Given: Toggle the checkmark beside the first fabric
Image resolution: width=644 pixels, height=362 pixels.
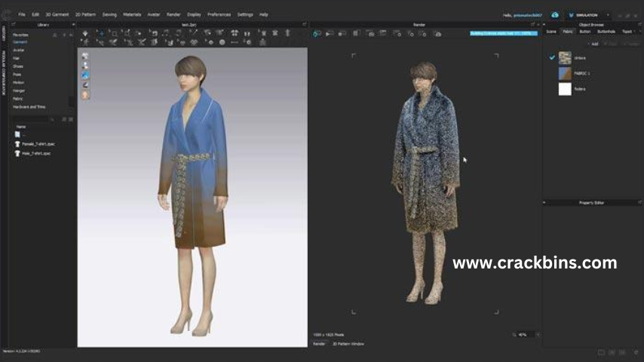Looking at the screenshot, I should [x=552, y=57].
